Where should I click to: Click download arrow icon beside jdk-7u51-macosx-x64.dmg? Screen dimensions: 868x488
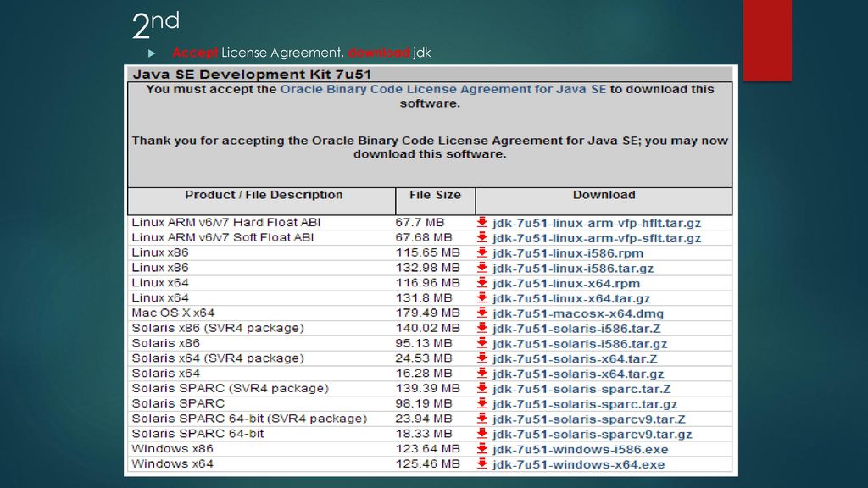(x=482, y=313)
